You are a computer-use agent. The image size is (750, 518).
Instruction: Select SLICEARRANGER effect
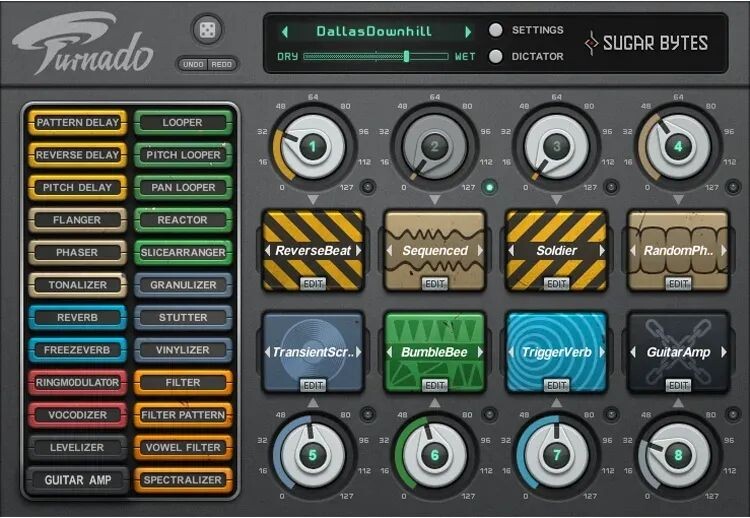[183, 253]
